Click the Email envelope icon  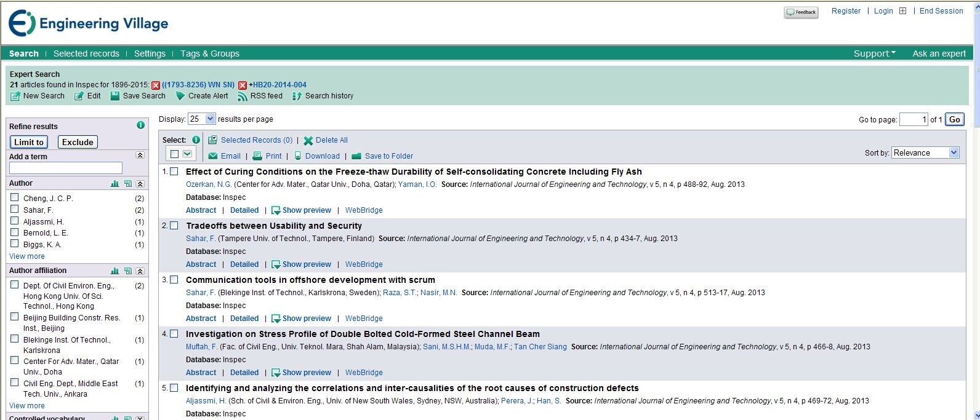click(213, 156)
